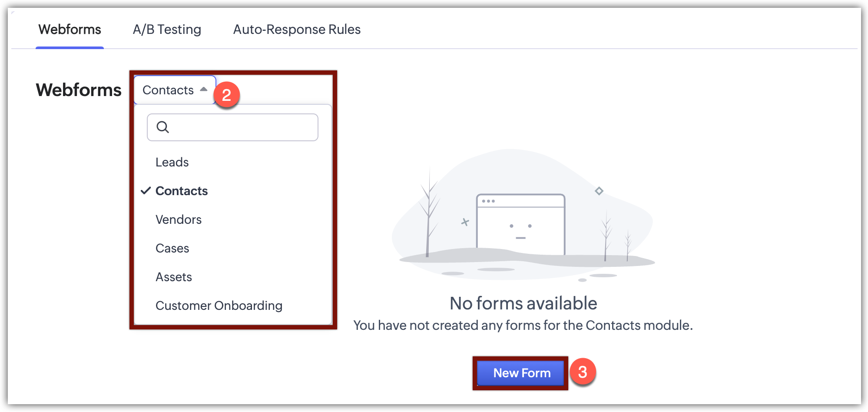Select Vendors from the module list
Screen dimensions: 868x412
179,219
